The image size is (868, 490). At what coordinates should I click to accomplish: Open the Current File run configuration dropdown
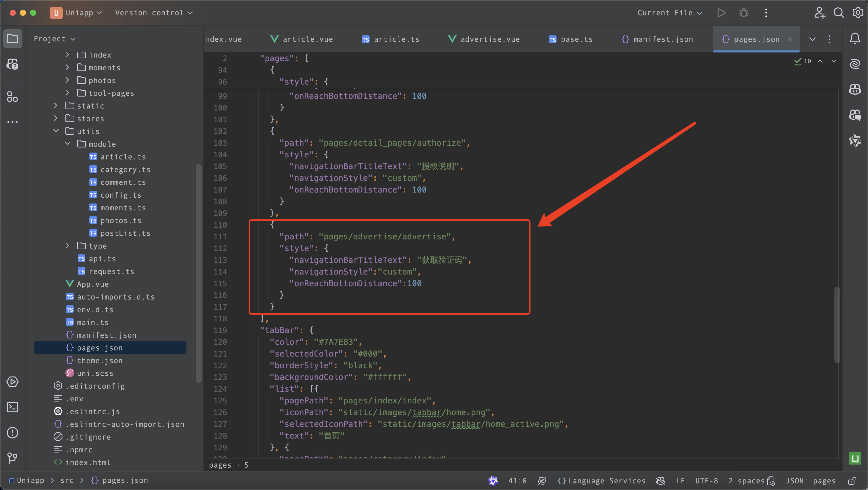tap(669, 13)
